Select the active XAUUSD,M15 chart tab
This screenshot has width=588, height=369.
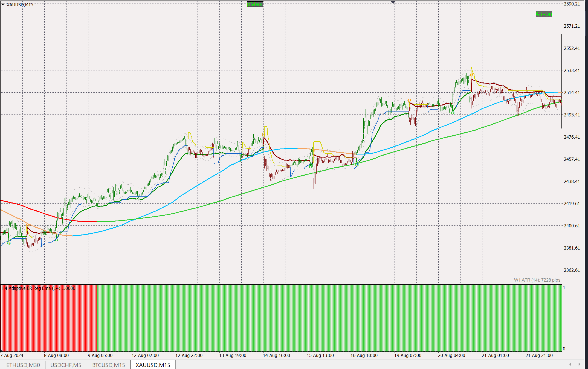point(153,365)
